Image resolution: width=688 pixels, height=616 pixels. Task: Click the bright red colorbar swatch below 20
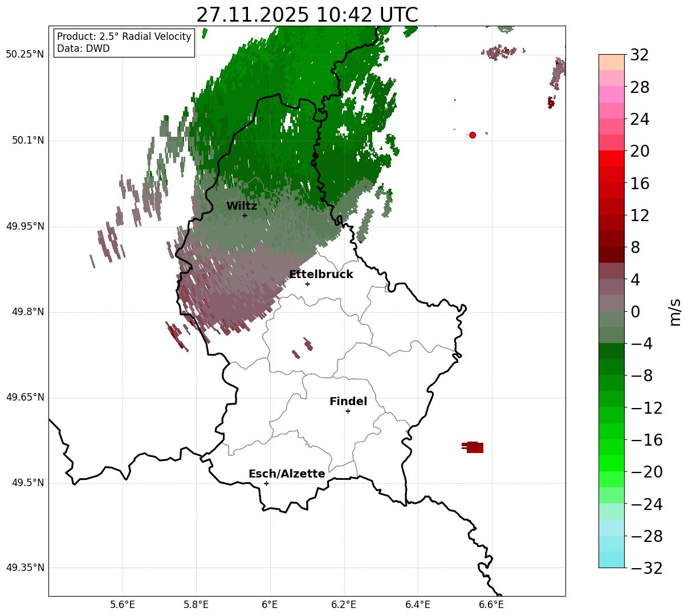click(612, 158)
